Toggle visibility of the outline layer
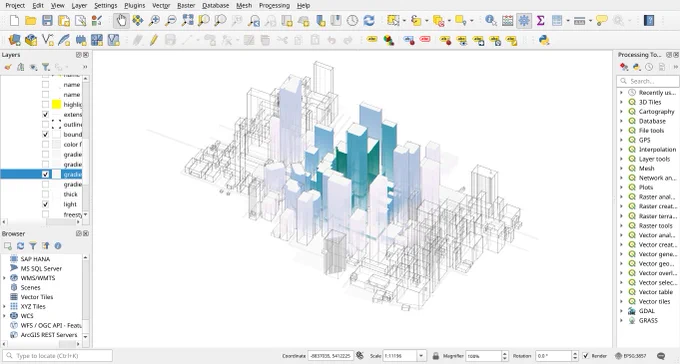Viewport: 680px width, 364px height. coord(46,125)
